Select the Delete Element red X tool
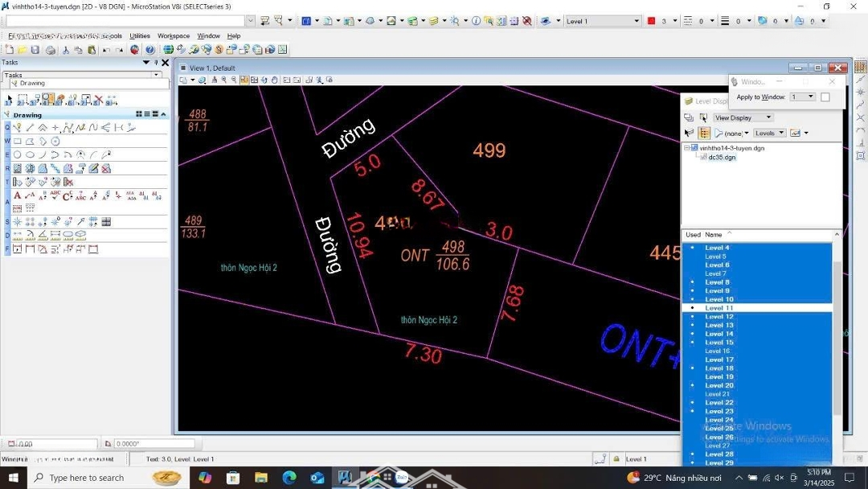Image resolution: width=868 pixels, height=489 pixels. point(99,100)
